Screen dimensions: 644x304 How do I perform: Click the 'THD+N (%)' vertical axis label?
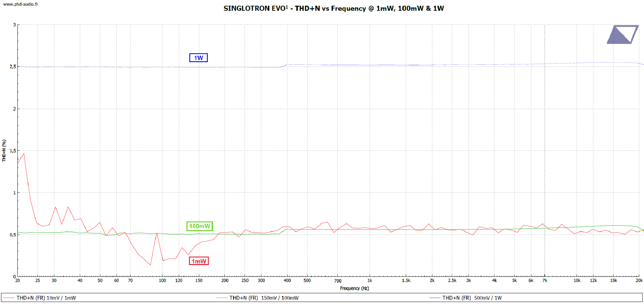point(4,151)
